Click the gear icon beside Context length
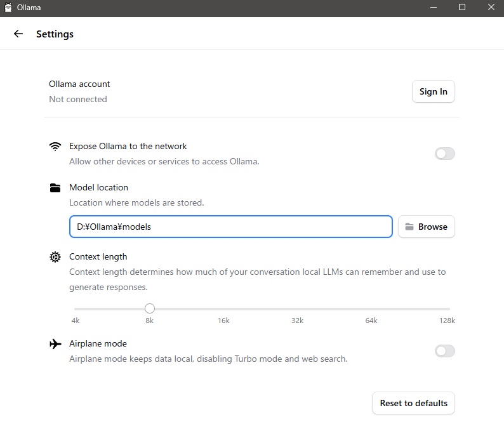 pos(55,257)
